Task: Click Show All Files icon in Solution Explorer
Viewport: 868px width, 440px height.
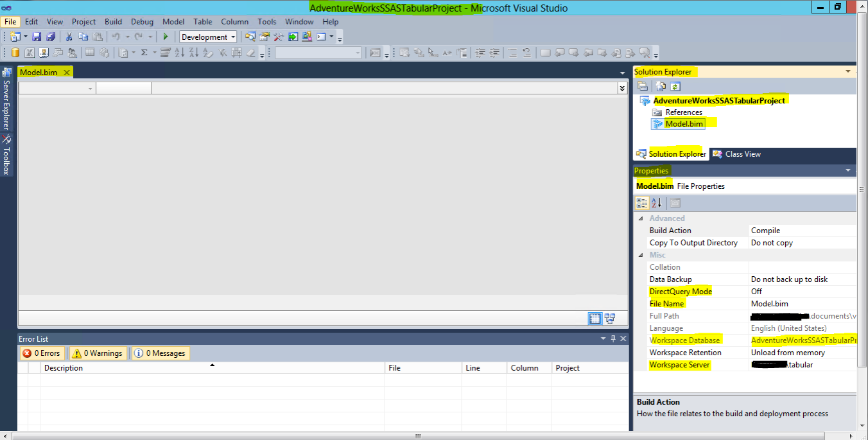Action: click(x=661, y=87)
